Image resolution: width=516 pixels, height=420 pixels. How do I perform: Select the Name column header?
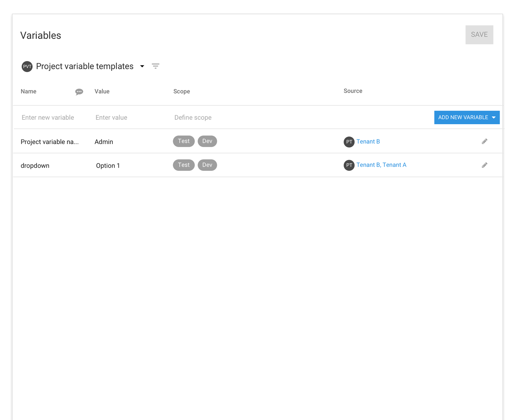28,91
